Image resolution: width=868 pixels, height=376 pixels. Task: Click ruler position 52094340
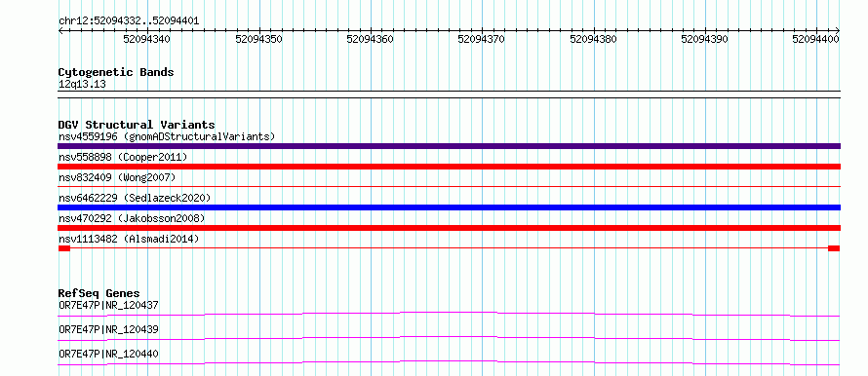tap(146, 39)
